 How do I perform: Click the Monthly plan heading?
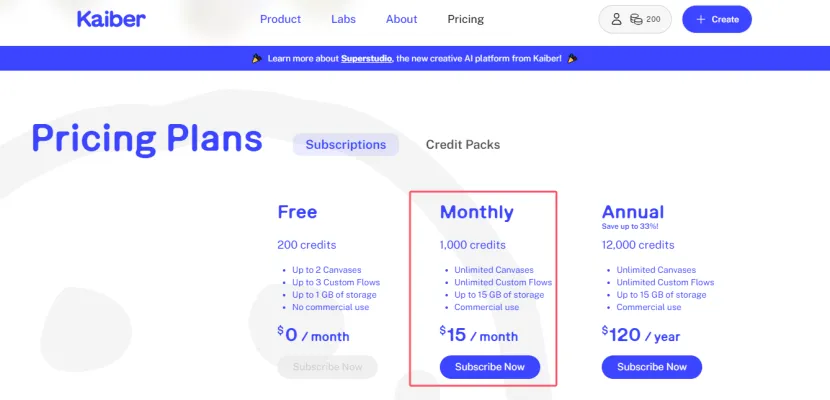[477, 212]
